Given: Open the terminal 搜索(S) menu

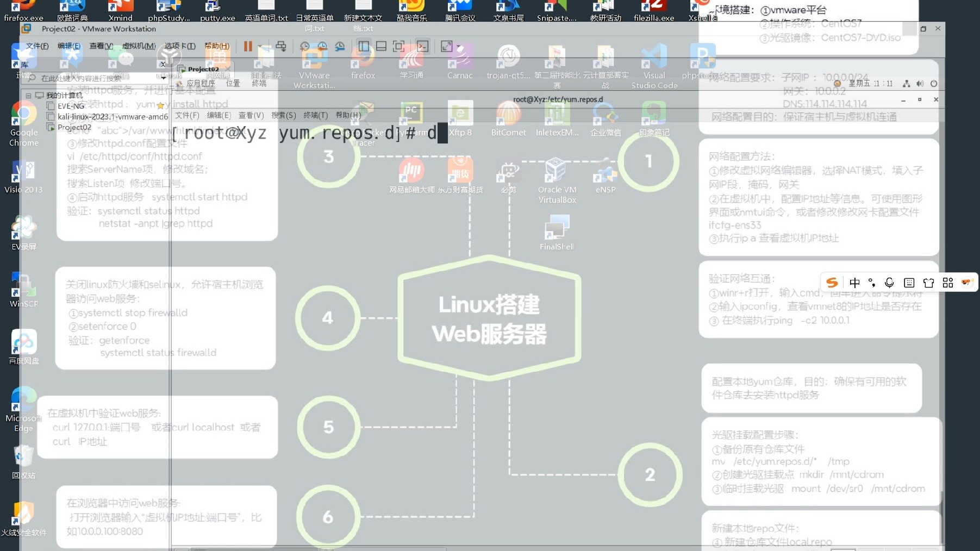Looking at the screenshot, I should [x=283, y=115].
